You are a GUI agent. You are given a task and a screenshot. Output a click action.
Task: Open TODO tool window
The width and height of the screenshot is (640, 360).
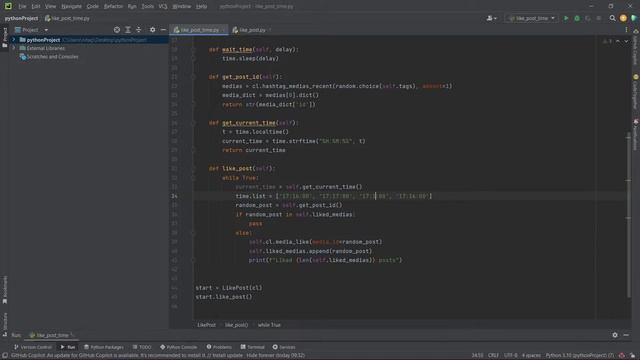pyautogui.click(x=142, y=347)
